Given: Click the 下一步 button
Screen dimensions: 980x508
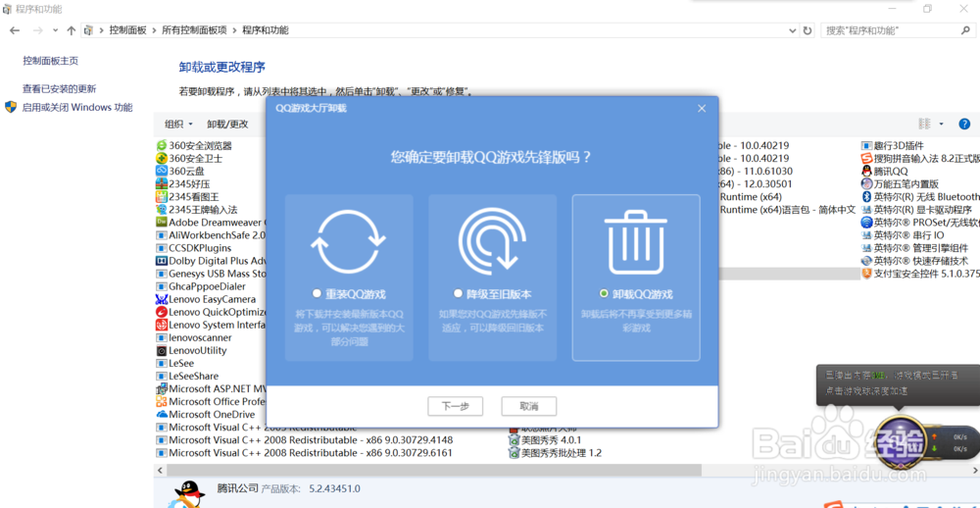Looking at the screenshot, I should point(455,406).
